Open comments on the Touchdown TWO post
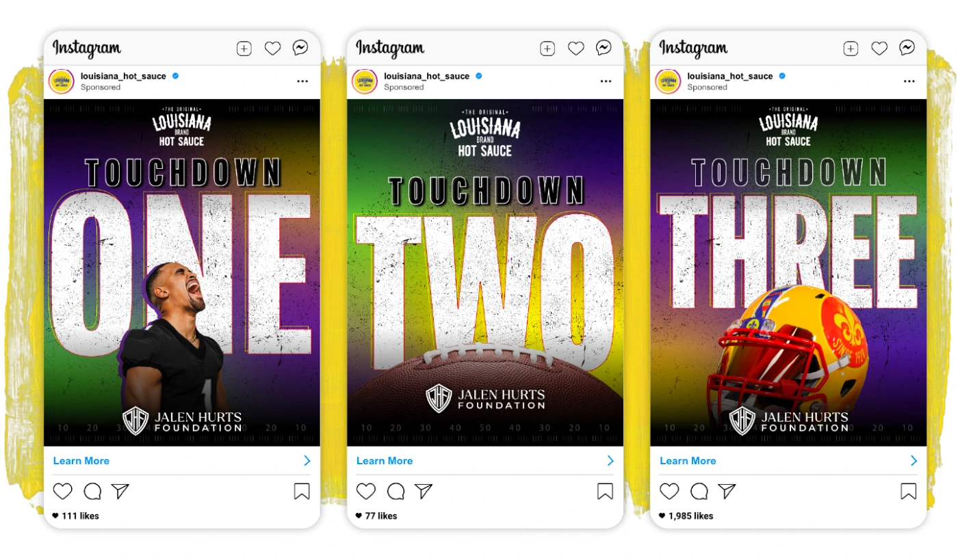Screen dimensions: 958x560 (396, 491)
